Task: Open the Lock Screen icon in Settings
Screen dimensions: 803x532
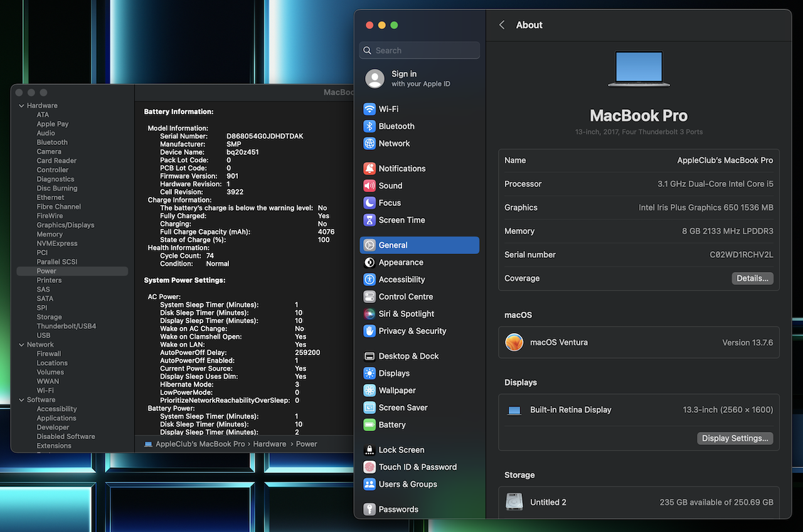Action: tap(370, 450)
